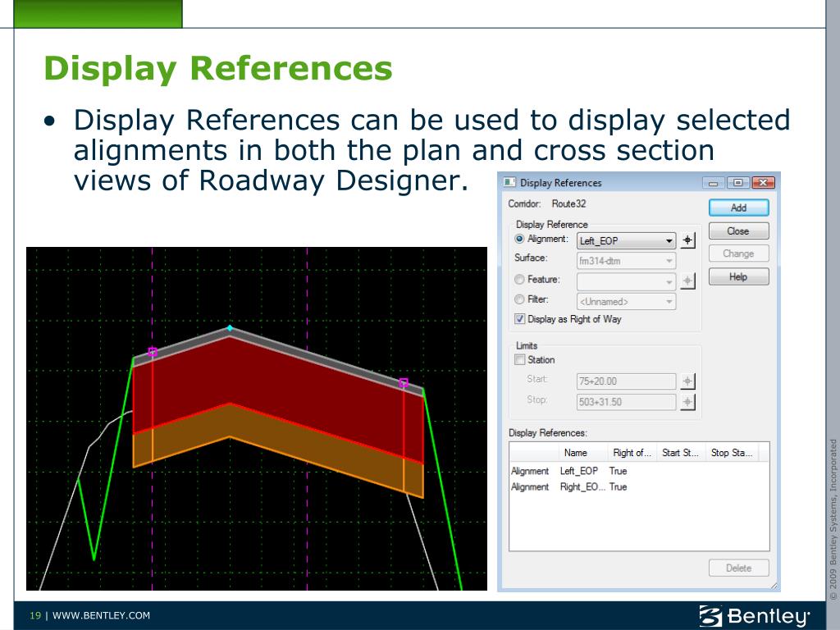Click the Stop Sta... column header
Image resolution: width=840 pixels, height=630 pixels.
(x=732, y=453)
